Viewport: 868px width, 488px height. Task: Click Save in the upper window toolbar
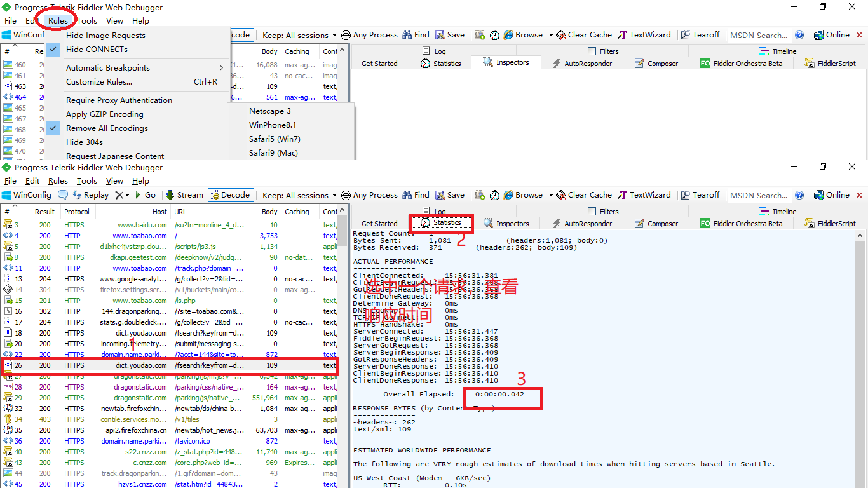(450, 35)
